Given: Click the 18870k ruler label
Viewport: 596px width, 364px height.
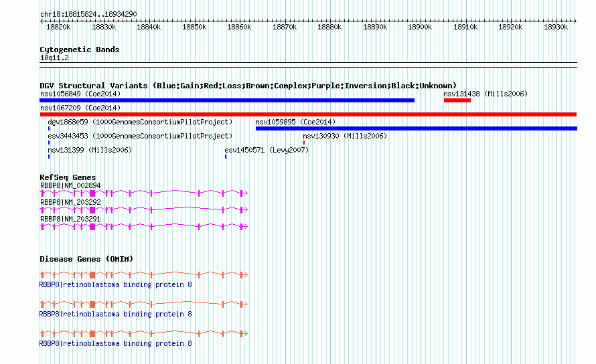Looking at the screenshot, I should 285,27.
